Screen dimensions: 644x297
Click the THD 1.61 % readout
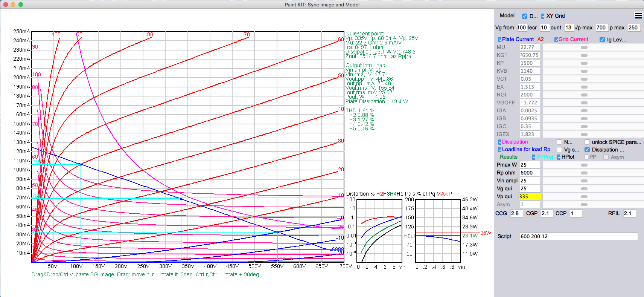360,110
